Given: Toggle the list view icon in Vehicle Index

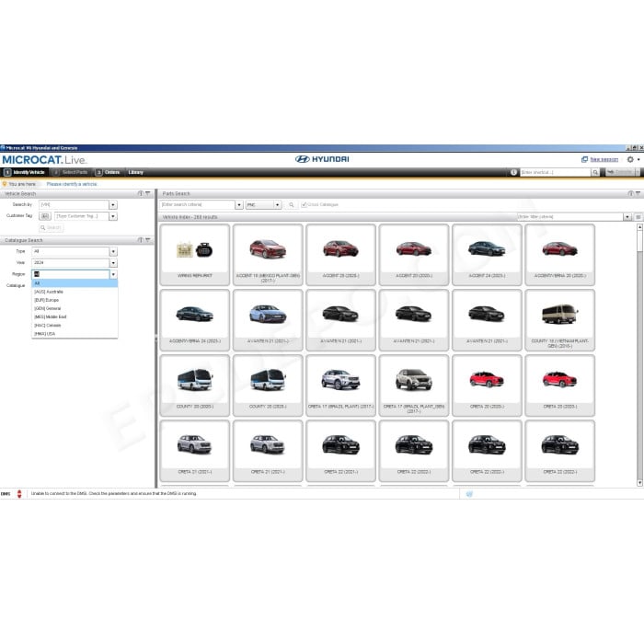Looking at the screenshot, I should (x=638, y=217).
